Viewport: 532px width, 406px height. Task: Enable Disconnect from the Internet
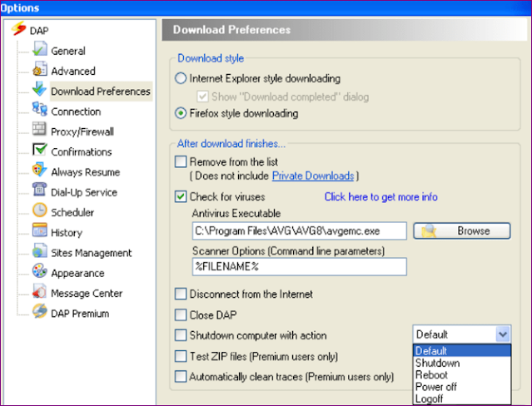click(x=181, y=294)
